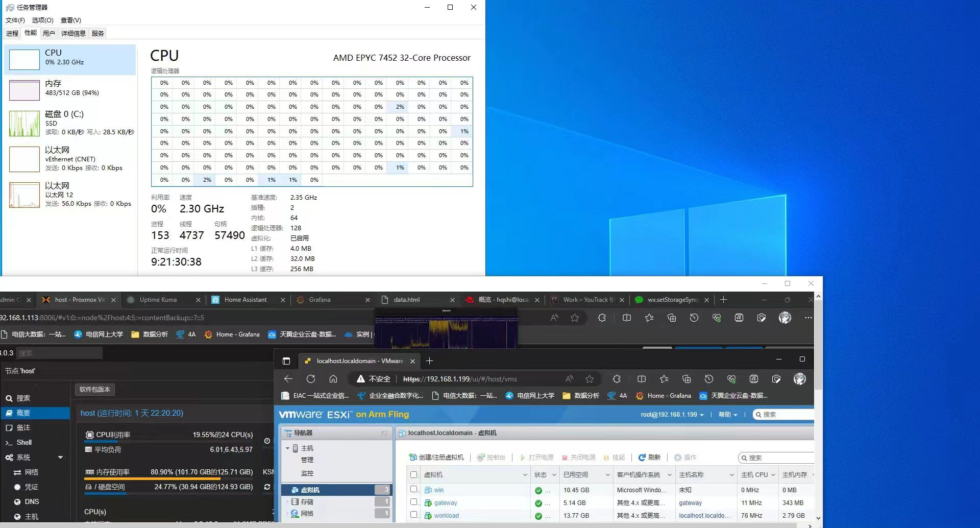Switch to Home Assistant browser tab

click(x=246, y=300)
